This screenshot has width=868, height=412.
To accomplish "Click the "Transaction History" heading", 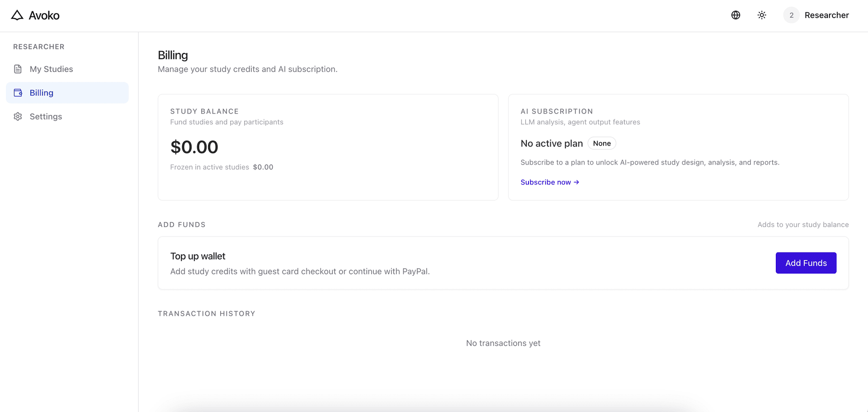I will 207,313.
